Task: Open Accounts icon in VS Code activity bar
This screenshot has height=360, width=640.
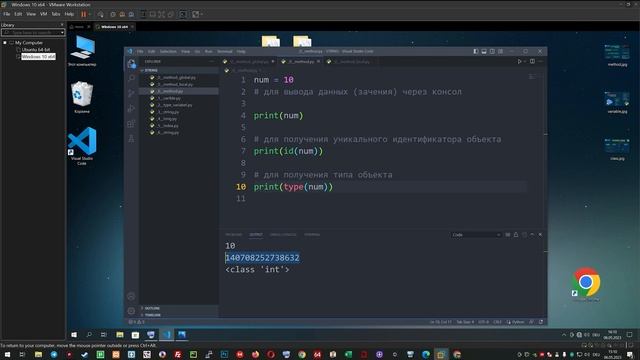Action: [x=131, y=296]
